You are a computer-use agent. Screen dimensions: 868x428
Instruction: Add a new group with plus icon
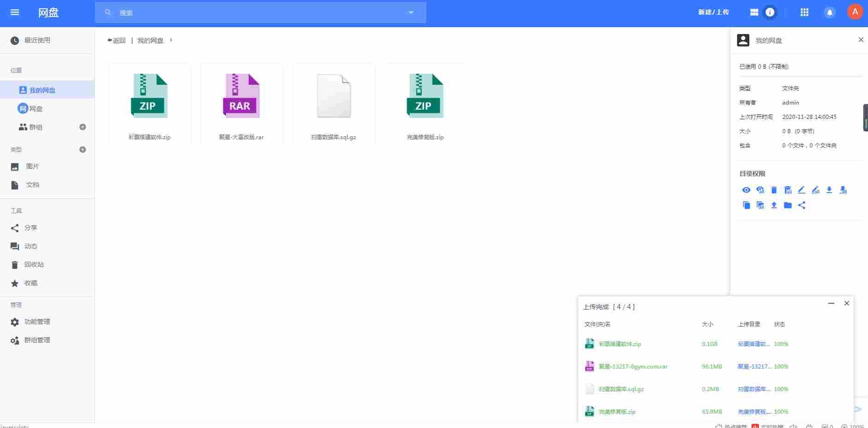point(83,127)
